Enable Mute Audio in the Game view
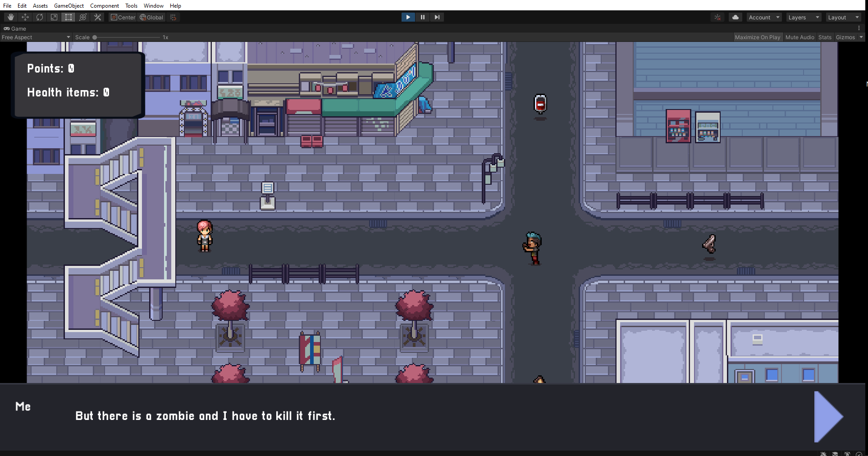Screen dimensions: 868x456 point(799,37)
